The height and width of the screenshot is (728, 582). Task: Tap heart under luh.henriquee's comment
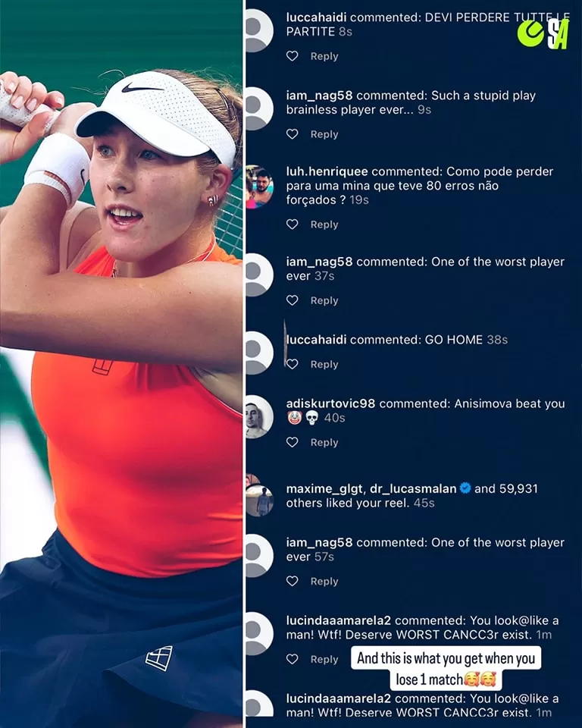(x=292, y=224)
